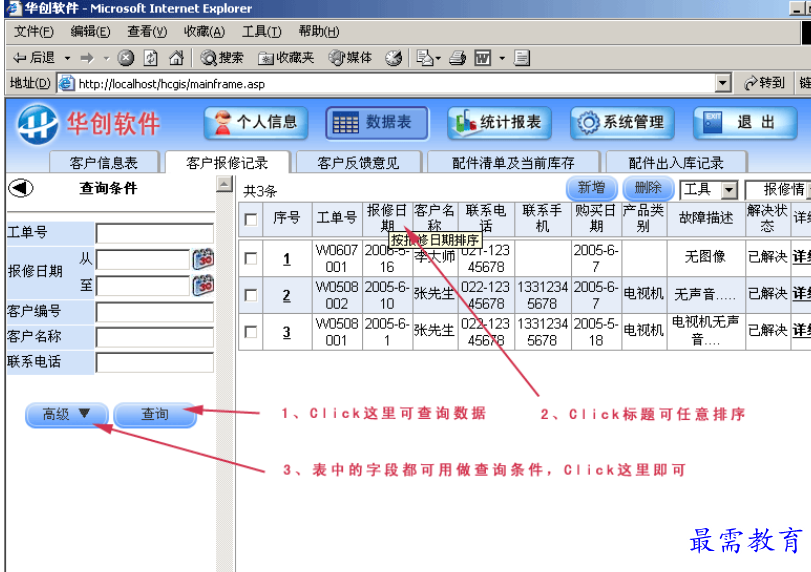Edit with Word toolbar icon
This screenshot has height=572, width=811.
(483, 58)
